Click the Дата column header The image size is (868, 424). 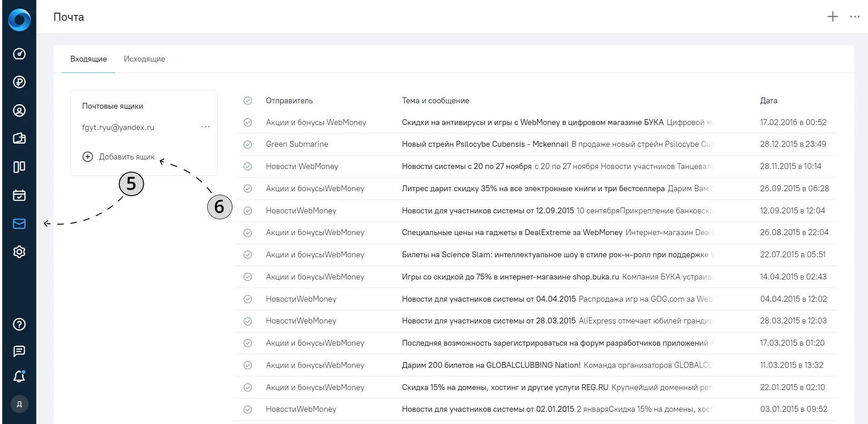pyautogui.click(x=769, y=101)
